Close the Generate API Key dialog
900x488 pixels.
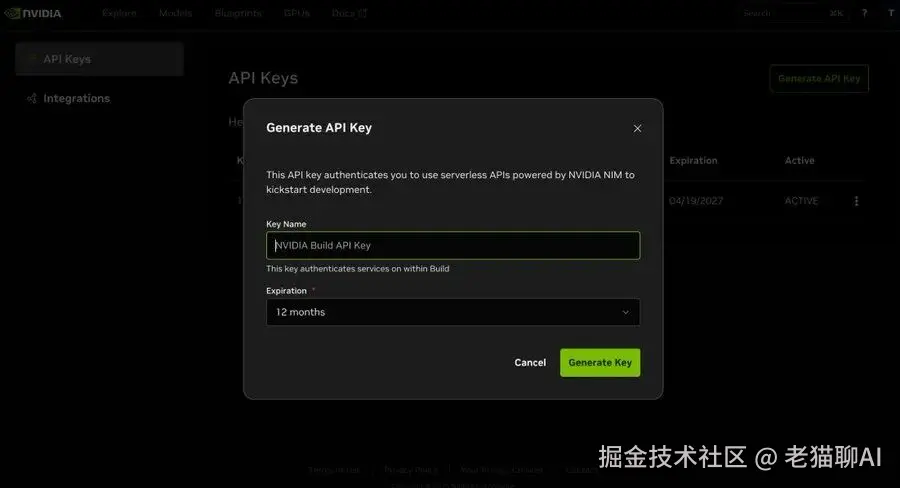(x=637, y=128)
